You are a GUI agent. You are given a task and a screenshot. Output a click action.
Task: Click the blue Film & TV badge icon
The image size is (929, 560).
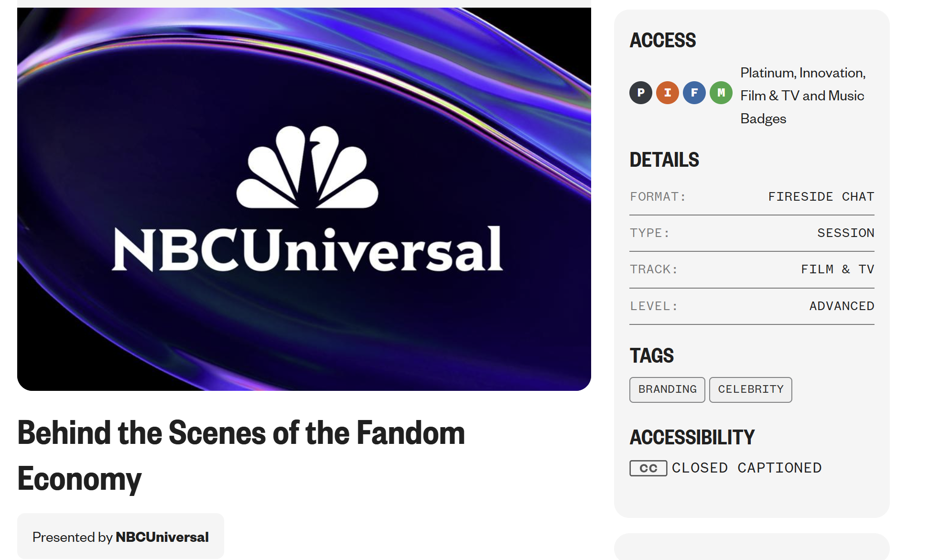[x=694, y=93]
